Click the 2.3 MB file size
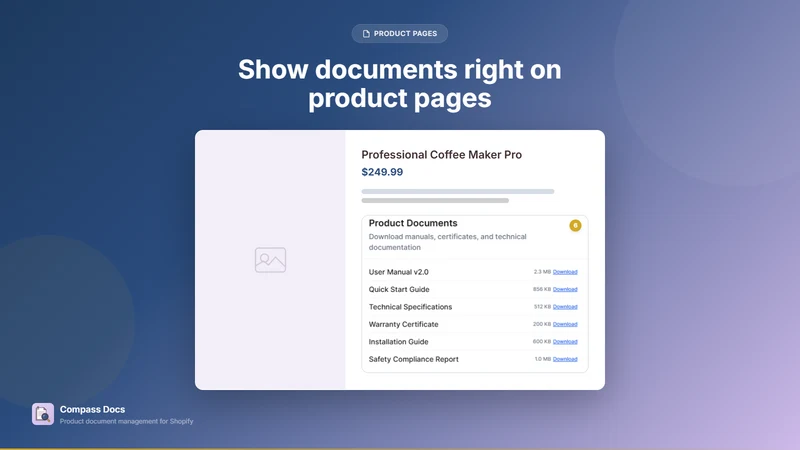The image size is (800, 450). pyautogui.click(x=542, y=272)
